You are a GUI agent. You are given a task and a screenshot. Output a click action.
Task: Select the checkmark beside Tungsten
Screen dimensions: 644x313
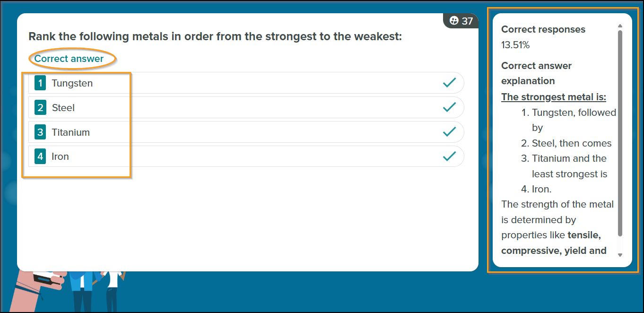449,83
